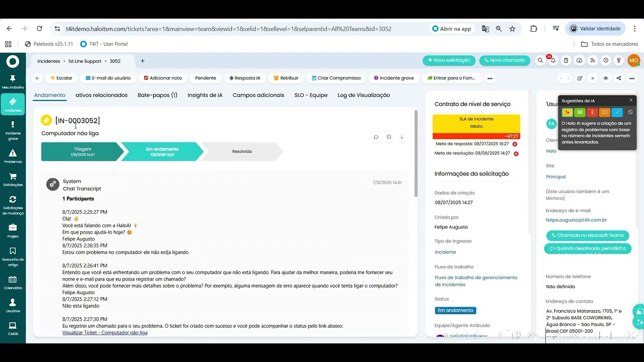Go to the next ticket arrow

[569, 78]
